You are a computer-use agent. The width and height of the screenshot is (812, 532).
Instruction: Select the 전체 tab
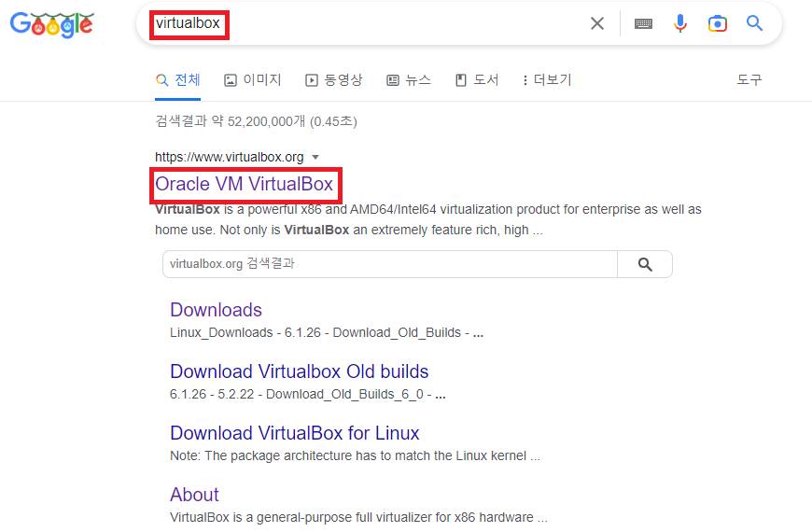[177, 79]
